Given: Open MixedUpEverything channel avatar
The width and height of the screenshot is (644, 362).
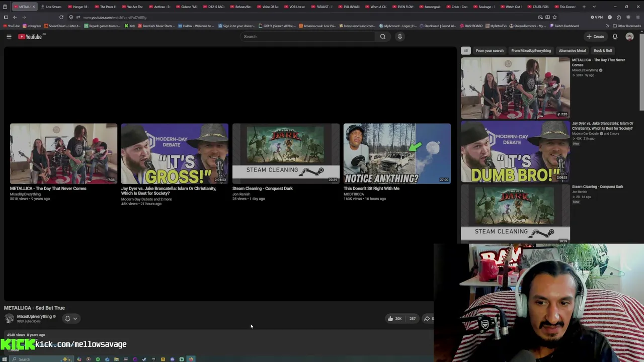Looking at the screenshot, I should click(9, 318).
